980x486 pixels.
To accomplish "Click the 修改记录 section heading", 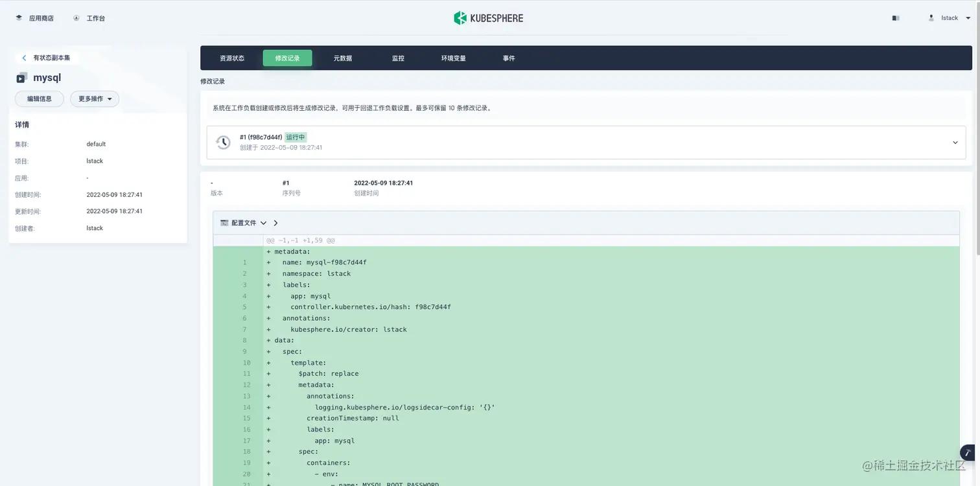I will pos(213,82).
